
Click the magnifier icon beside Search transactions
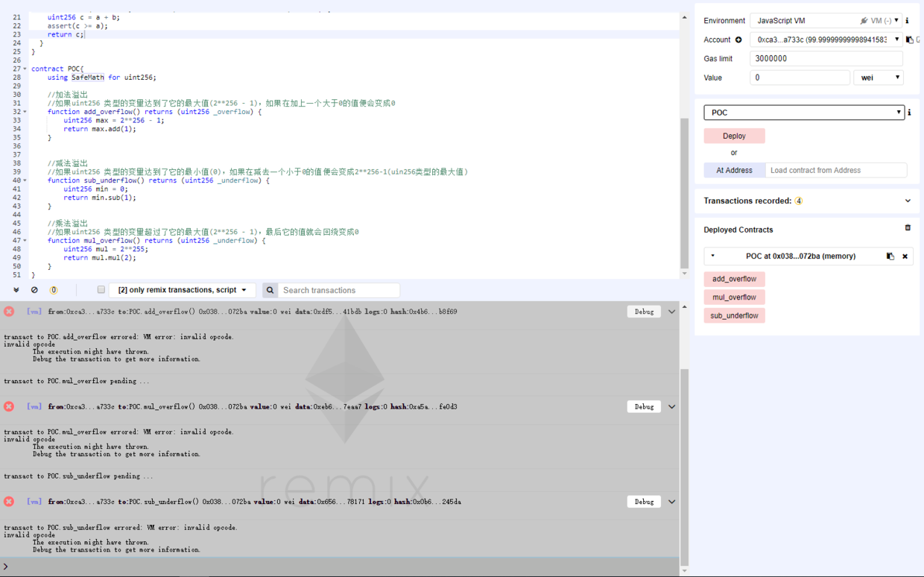tap(270, 290)
